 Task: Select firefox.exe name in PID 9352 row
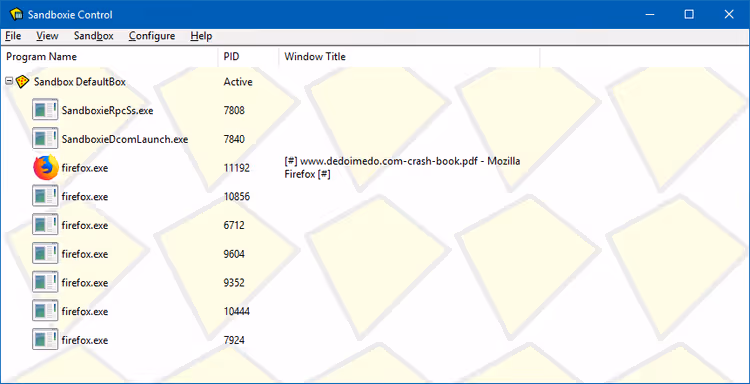(x=85, y=283)
